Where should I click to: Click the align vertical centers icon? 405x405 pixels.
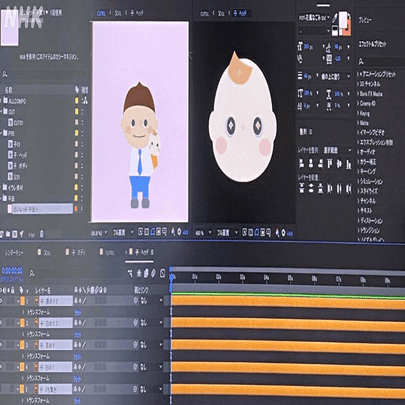[339, 163]
